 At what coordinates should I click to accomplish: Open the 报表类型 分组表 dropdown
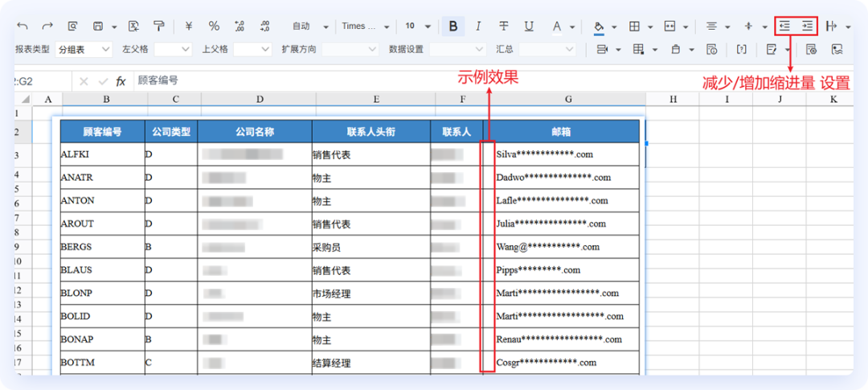[84, 49]
